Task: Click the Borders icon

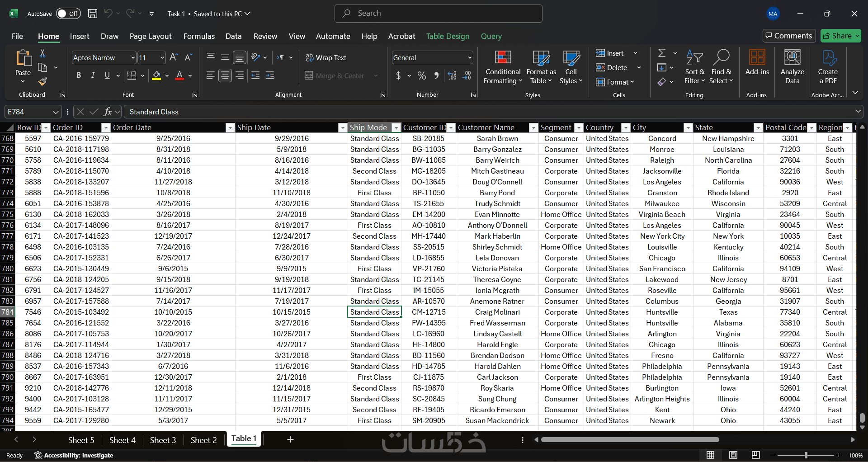Action: [132, 75]
